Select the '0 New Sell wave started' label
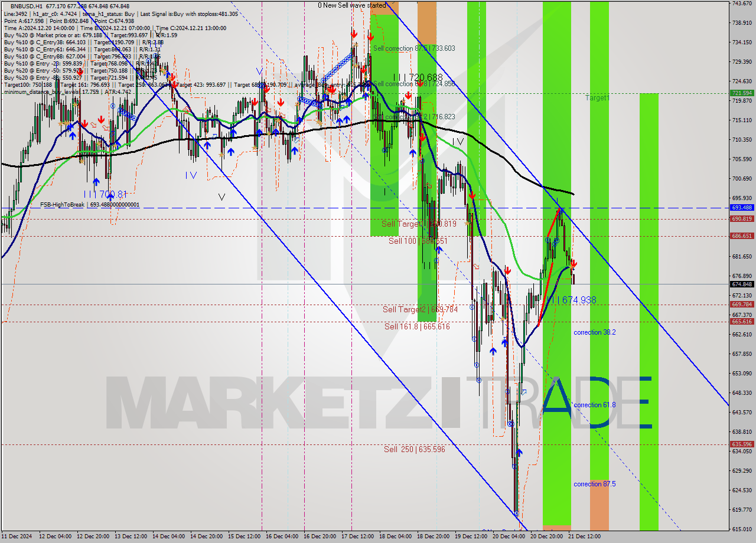 point(351,5)
